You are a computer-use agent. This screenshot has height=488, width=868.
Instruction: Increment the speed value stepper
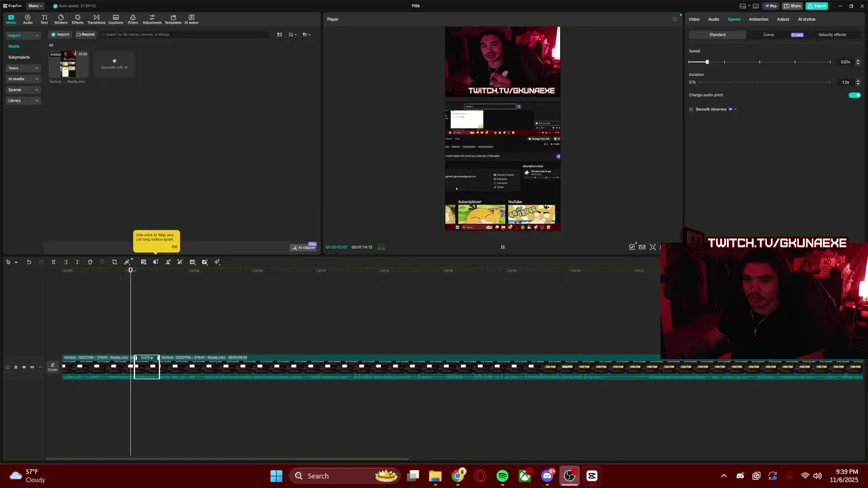pyautogui.click(x=858, y=60)
